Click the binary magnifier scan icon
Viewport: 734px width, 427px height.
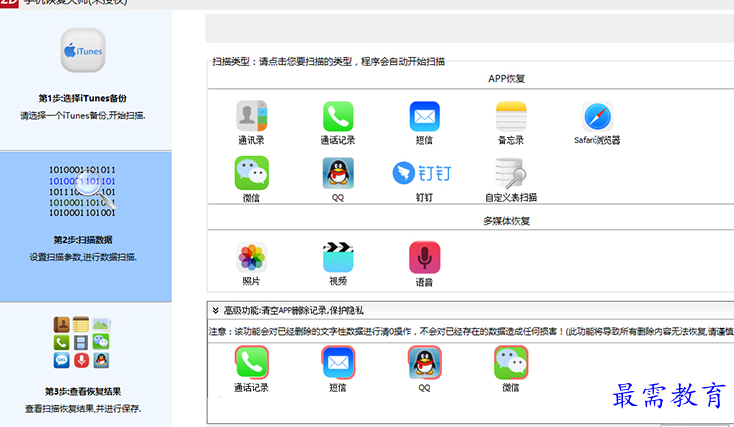(x=82, y=191)
